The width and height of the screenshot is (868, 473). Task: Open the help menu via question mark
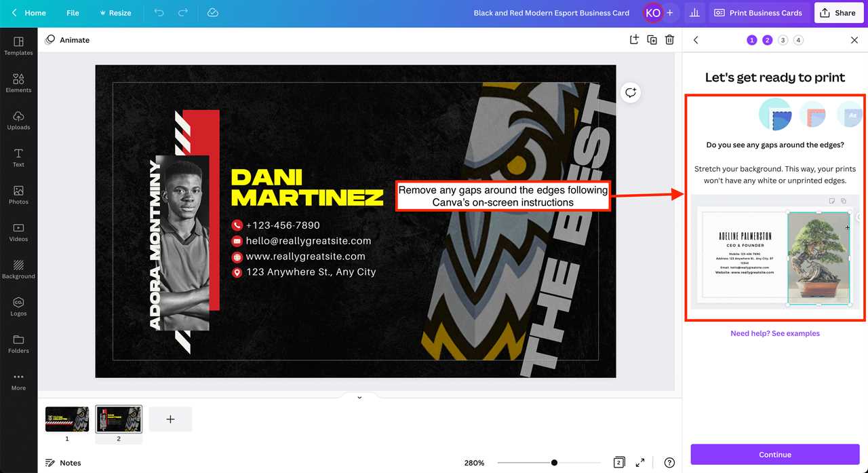click(x=669, y=462)
